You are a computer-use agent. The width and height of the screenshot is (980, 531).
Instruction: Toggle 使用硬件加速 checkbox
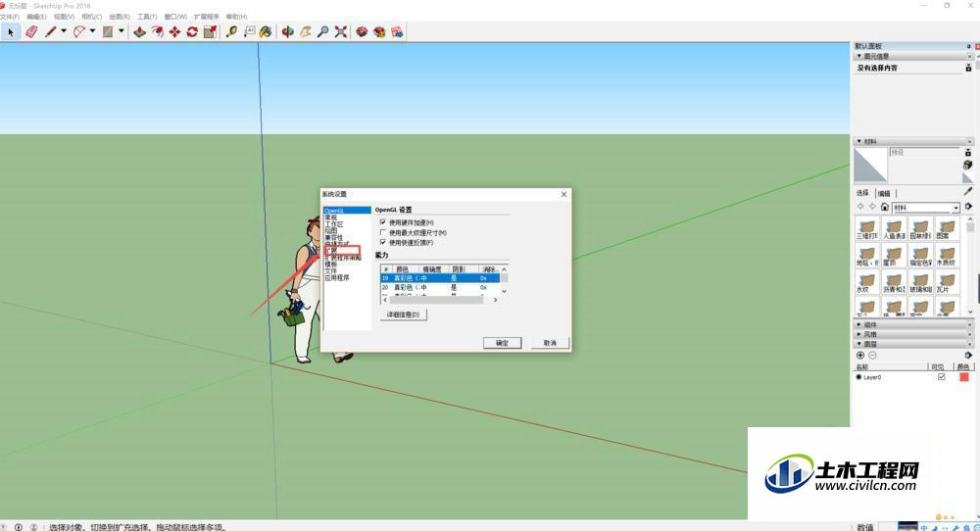[383, 222]
